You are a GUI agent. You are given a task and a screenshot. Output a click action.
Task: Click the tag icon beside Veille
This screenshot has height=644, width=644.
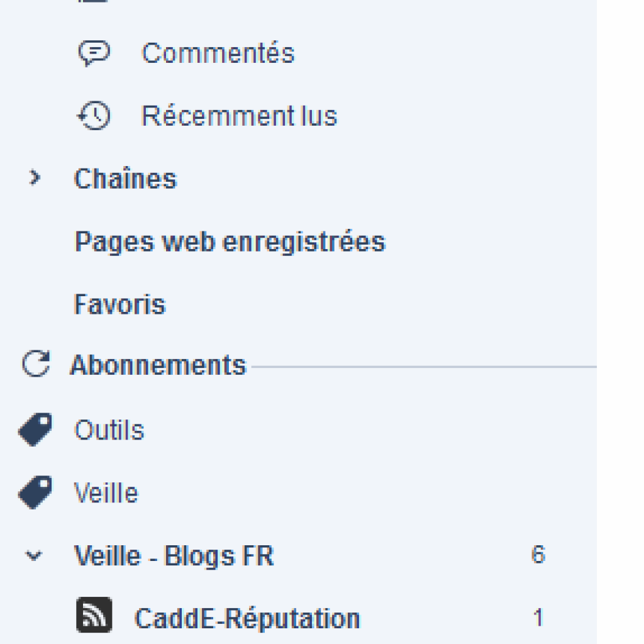point(36,492)
